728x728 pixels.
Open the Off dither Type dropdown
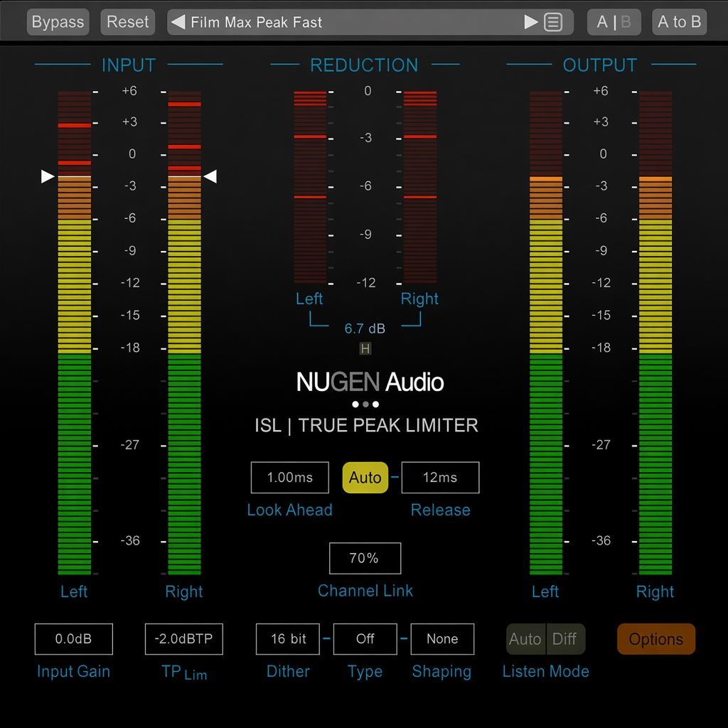click(x=365, y=639)
